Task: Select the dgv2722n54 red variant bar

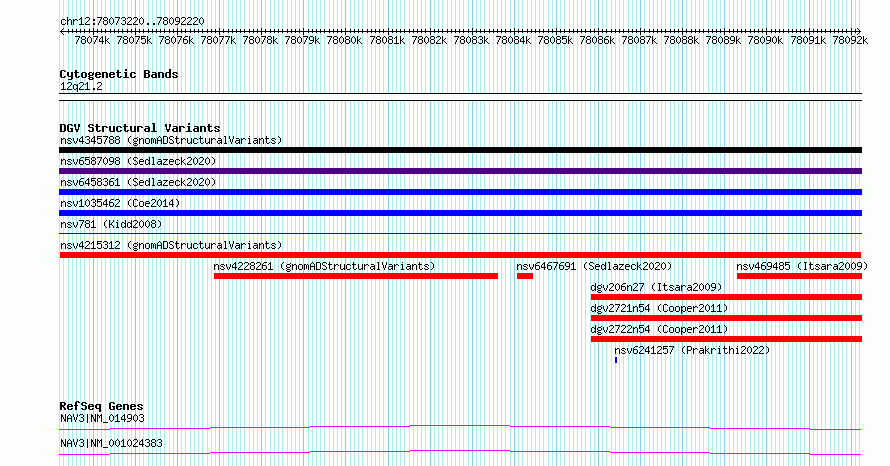Action: click(727, 339)
